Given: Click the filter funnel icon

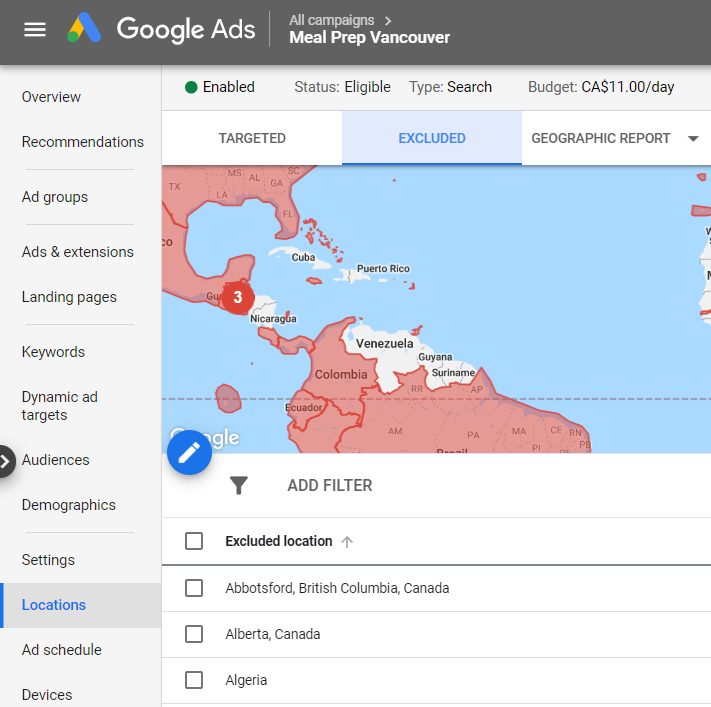Looking at the screenshot, I should tap(238, 486).
